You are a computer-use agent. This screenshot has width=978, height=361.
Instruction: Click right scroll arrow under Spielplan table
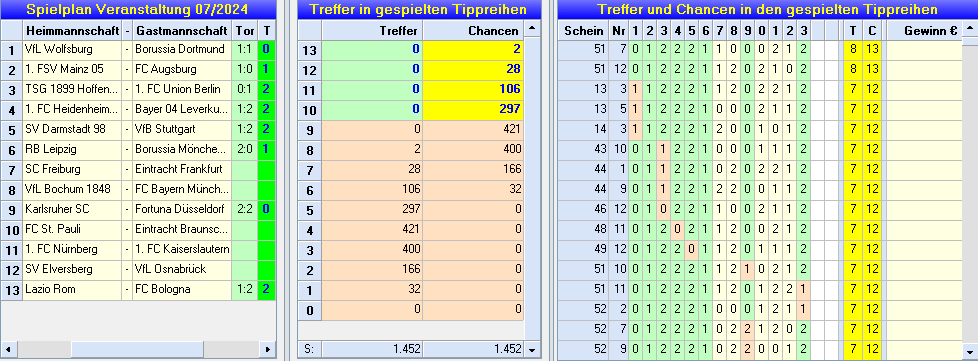tap(267, 349)
